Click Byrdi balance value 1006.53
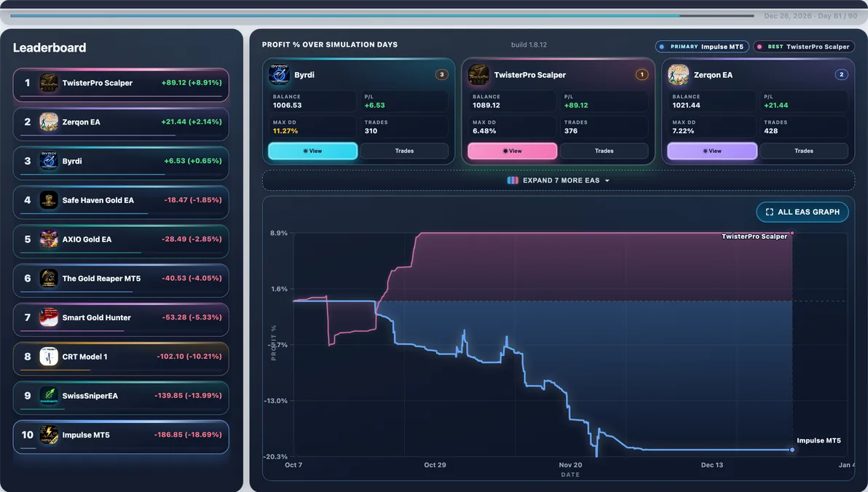The image size is (868, 492). [288, 105]
